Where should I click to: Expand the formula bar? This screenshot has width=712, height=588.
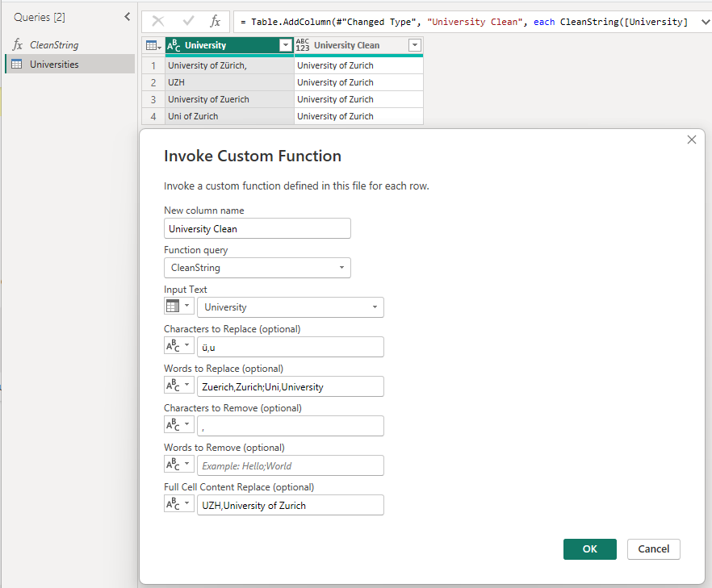click(702, 22)
